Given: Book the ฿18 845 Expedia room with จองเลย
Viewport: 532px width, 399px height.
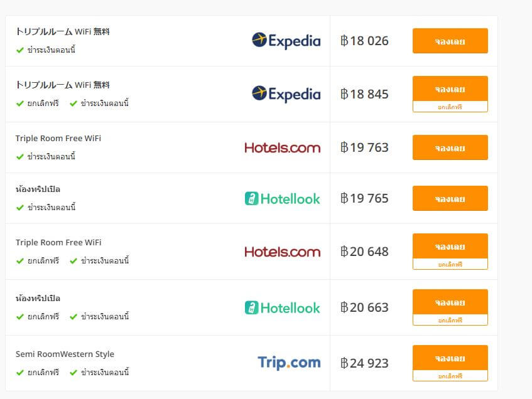Looking at the screenshot, I should point(450,89).
